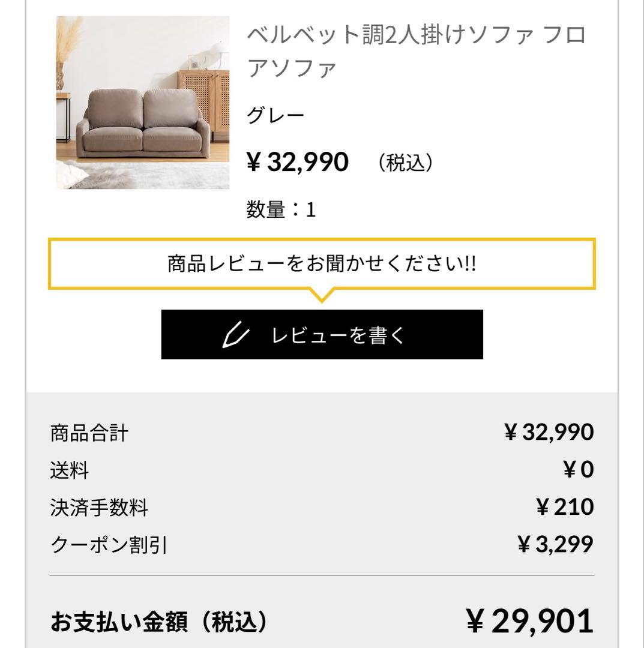
Task: Click the pencil icon on the review button
Action: (x=235, y=335)
